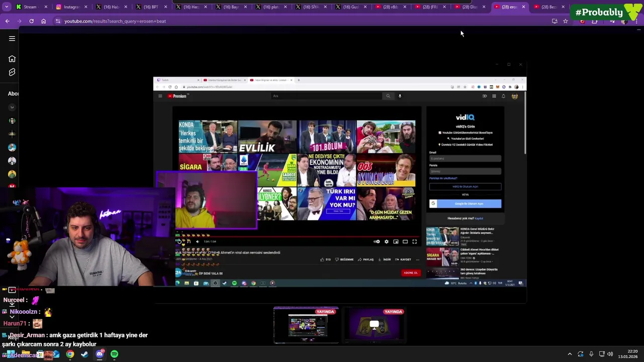Open a new tab in the inner window
The height and width of the screenshot is (362, 644).
tap(298, 80)
